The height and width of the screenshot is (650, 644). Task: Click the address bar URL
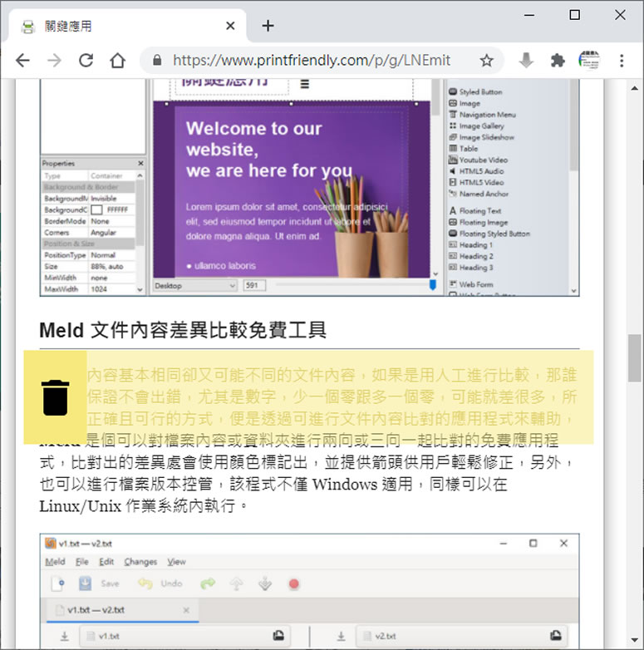312,61
